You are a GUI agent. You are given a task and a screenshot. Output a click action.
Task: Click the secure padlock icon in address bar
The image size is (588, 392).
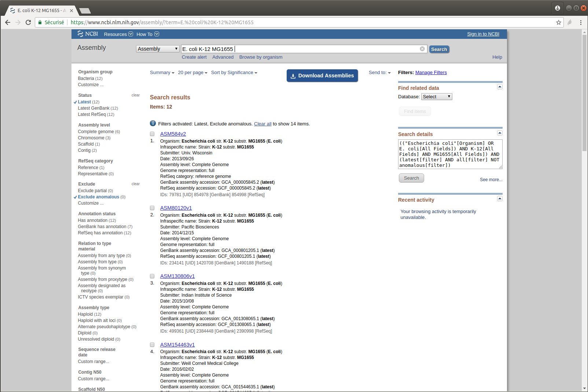[x=40, y=22]
